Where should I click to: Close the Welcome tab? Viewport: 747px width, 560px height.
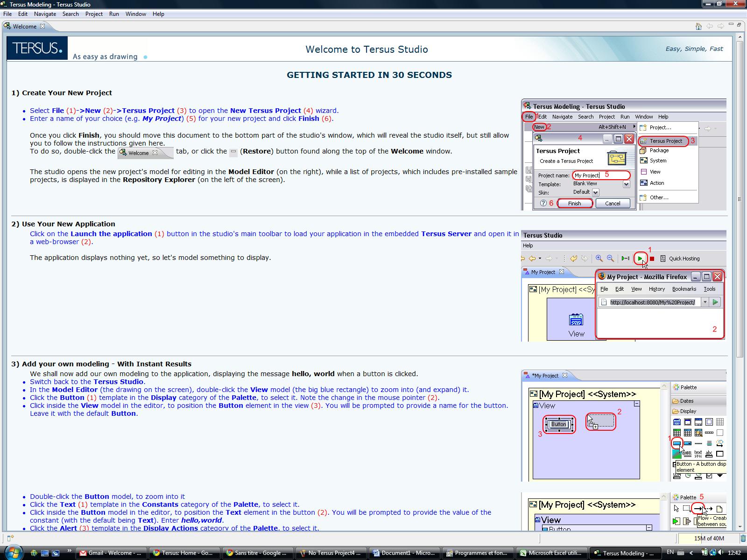42,26
